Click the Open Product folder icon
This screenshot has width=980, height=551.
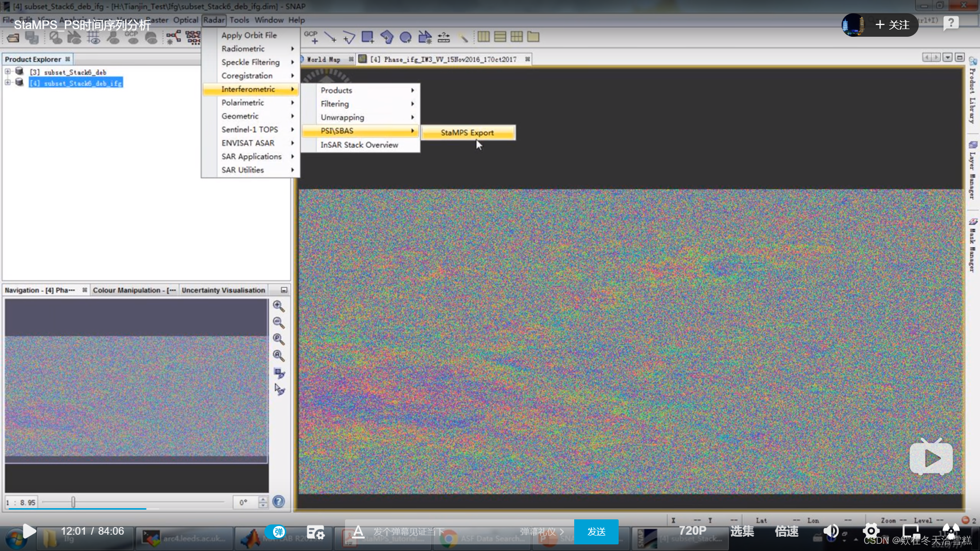tap(13, 37)
